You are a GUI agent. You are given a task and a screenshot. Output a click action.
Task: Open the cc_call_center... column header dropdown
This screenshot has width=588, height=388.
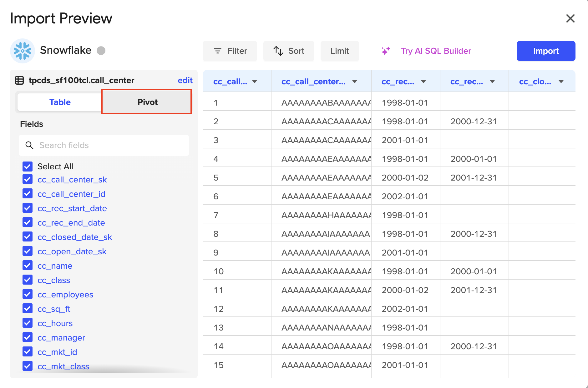[x=355, y=82]
